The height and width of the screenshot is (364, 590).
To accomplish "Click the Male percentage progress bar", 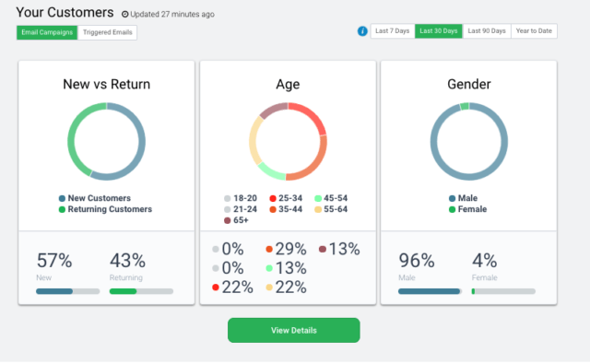I will 431,291.
